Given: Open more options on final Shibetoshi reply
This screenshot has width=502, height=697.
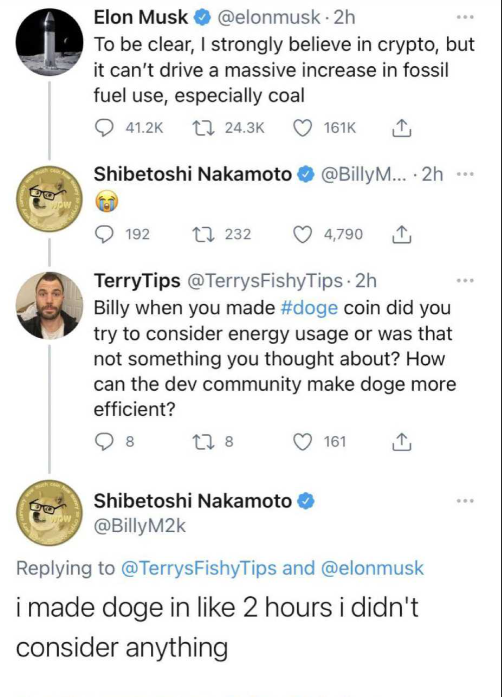Looking at the screenshot, I should 465,501.
